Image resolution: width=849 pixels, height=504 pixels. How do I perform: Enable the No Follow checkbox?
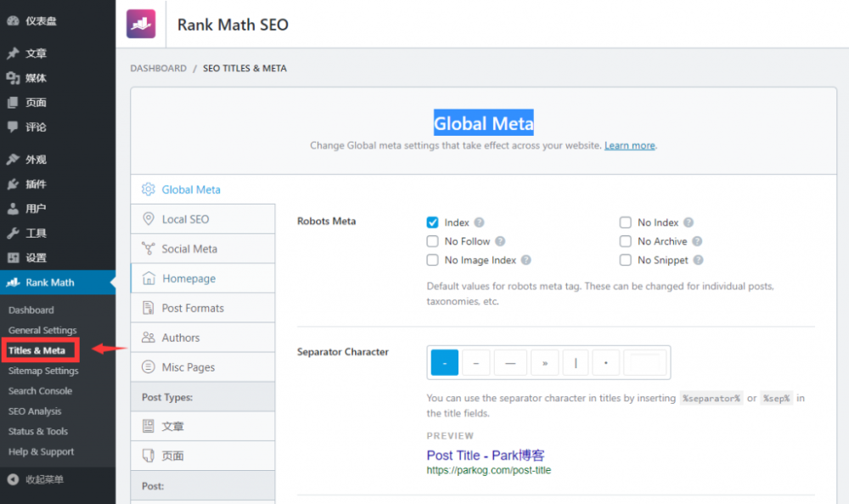[433, 242]
